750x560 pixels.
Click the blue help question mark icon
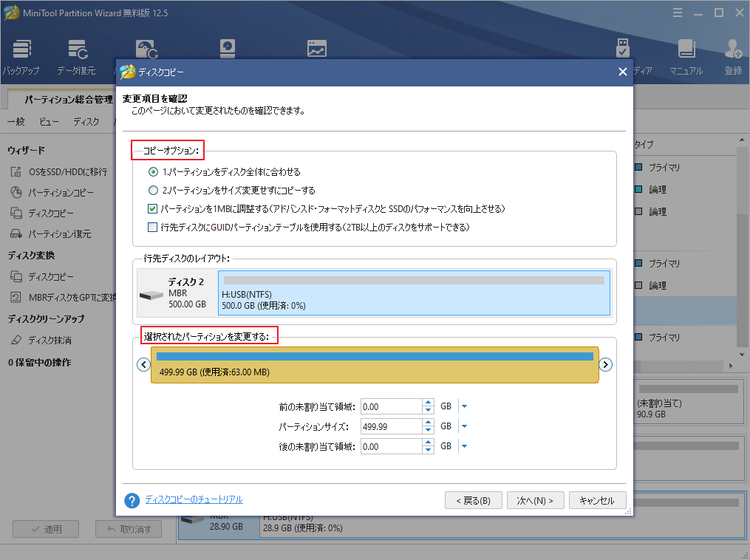point(132,500)
